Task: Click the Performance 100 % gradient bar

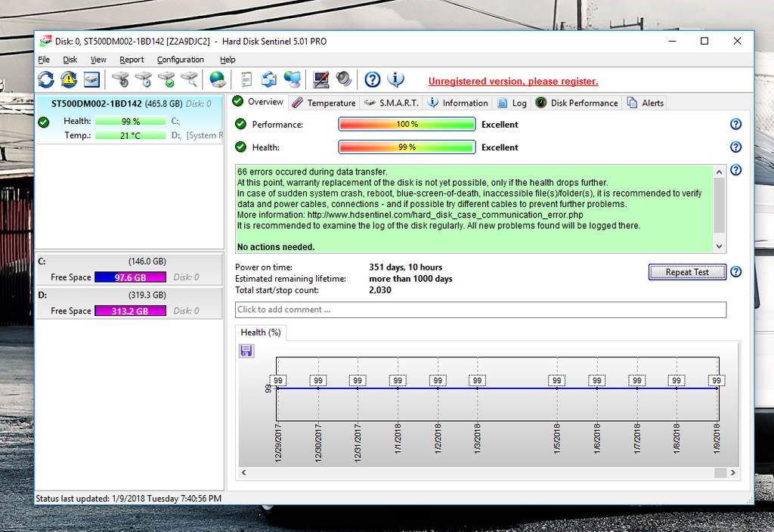Action: pyautogui.click(x=407, y=125)
